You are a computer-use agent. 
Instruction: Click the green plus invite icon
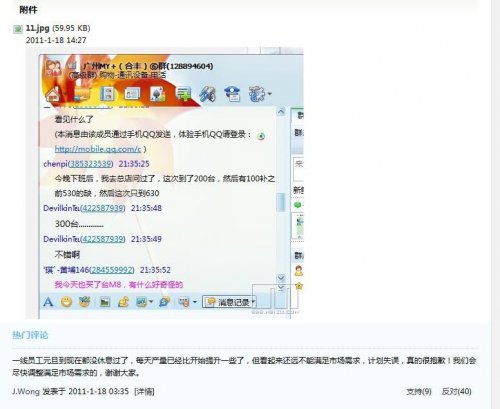tap(184, 94)
